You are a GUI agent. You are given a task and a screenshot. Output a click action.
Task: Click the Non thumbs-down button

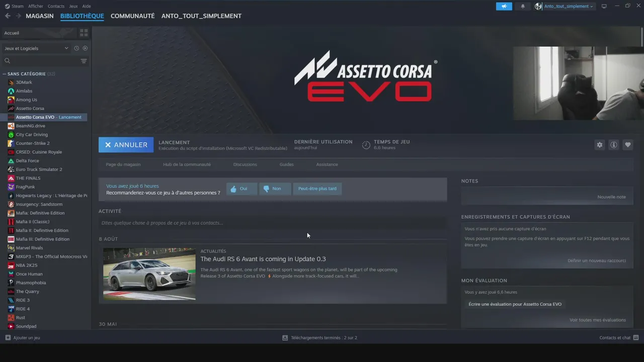275,189
